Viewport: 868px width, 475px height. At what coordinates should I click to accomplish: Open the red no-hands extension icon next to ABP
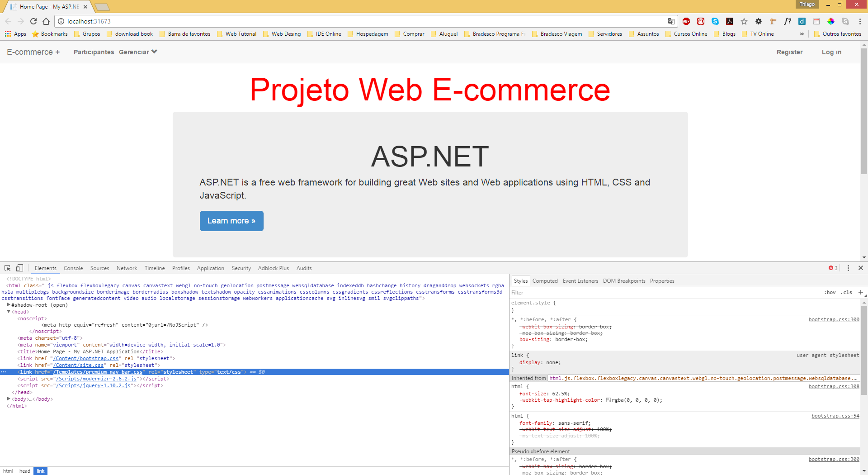tap(701, 21)
